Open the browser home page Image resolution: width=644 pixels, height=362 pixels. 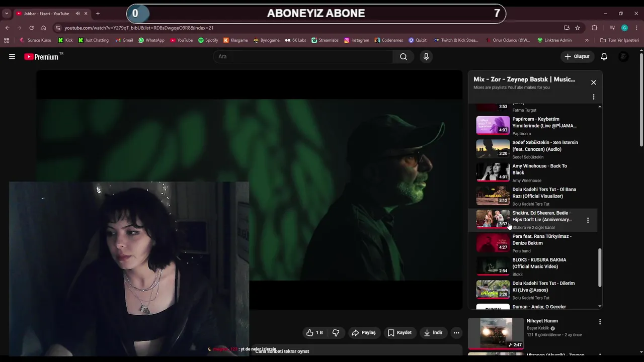[43, 28]
